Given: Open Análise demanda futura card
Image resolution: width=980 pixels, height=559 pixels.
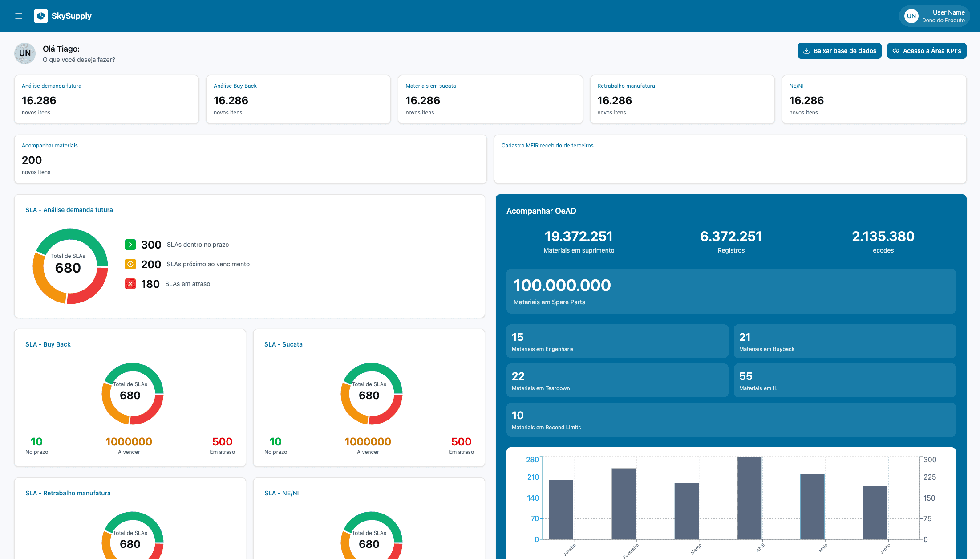Looking at the screenshot, I should (x=106, y=99).
